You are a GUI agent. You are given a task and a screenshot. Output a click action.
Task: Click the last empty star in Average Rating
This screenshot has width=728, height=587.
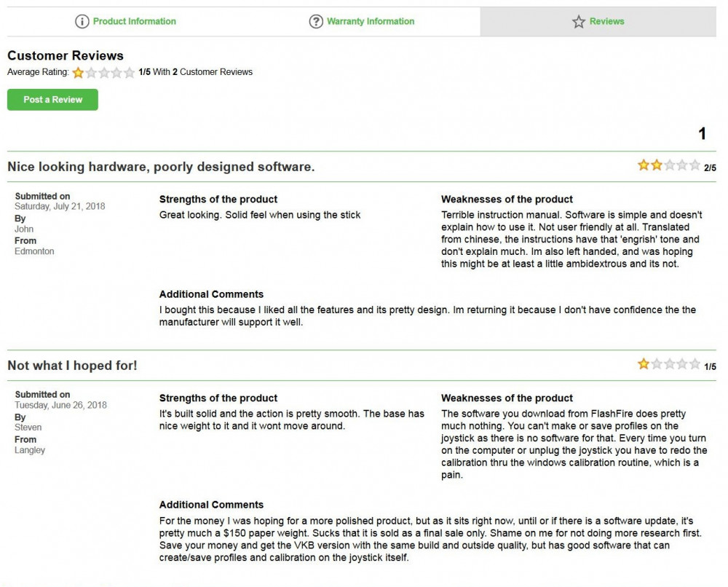pos(130,73)
